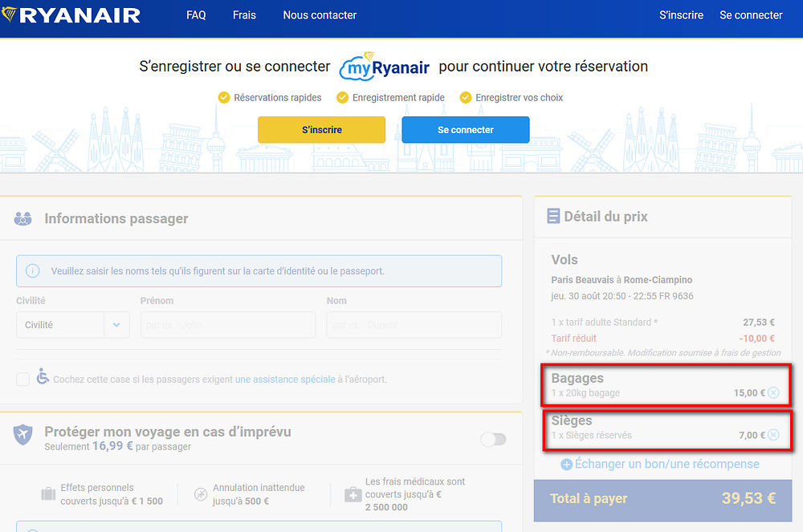Click S'inscrire in the top navigation bar

click(x=681, y=14)
